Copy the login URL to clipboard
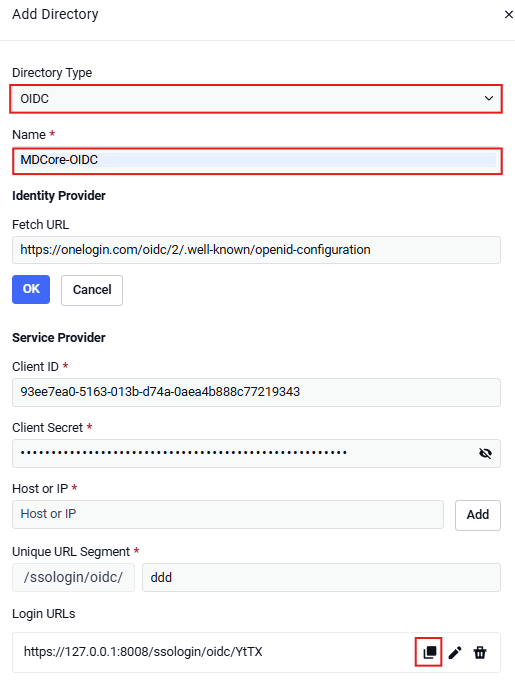515x680 pixels. [x=429, y=652]
